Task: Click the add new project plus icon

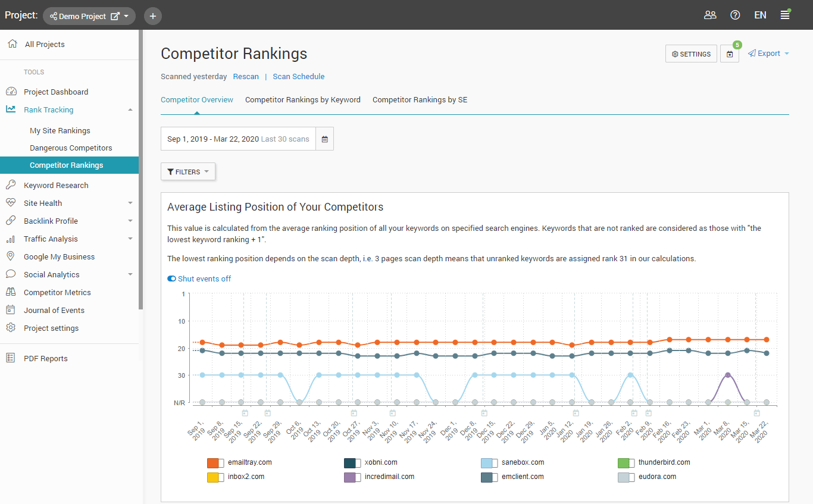Action: pos(153,16)
